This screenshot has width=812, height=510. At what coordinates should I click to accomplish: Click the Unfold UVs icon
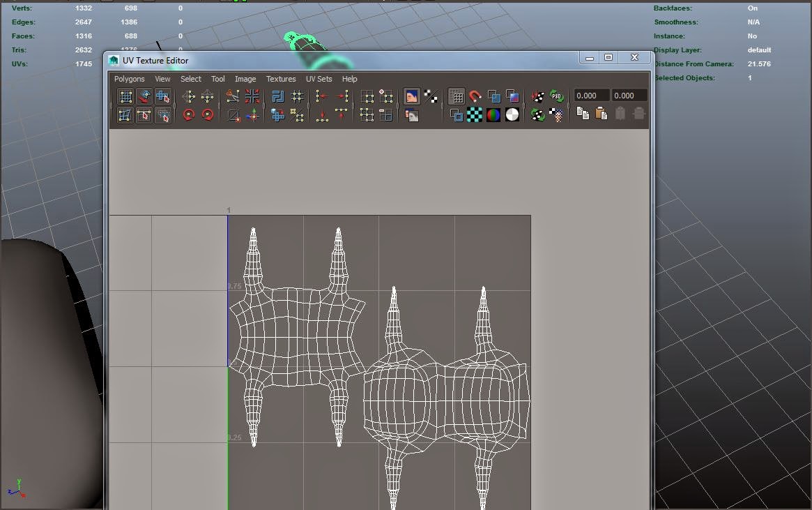click(297, 115)
